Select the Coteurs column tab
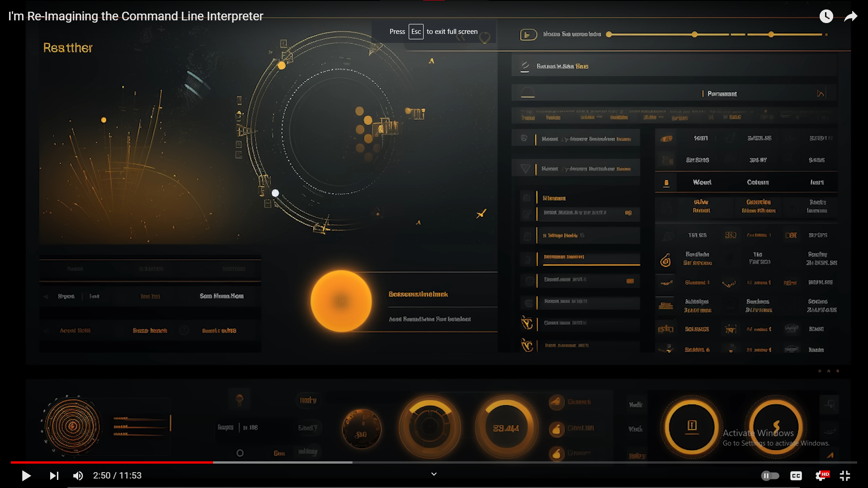Image resolution: width=868 pixels, height=488 pixels. [758, 183]
